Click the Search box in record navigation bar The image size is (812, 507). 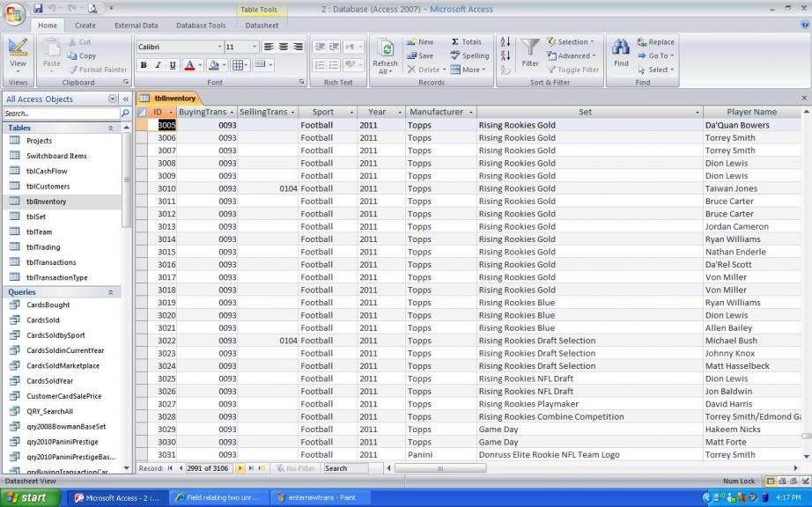(x=345, y=468)
